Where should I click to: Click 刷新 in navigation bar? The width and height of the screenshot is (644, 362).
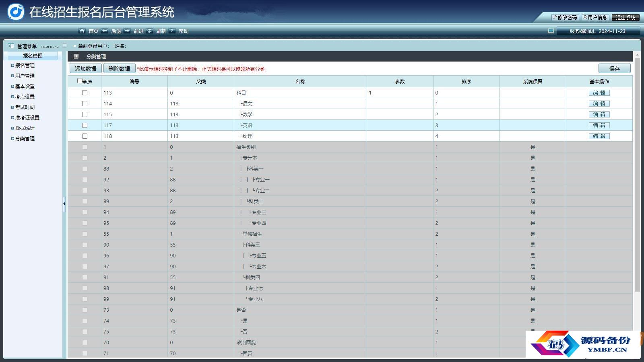[x=161, y=31]
